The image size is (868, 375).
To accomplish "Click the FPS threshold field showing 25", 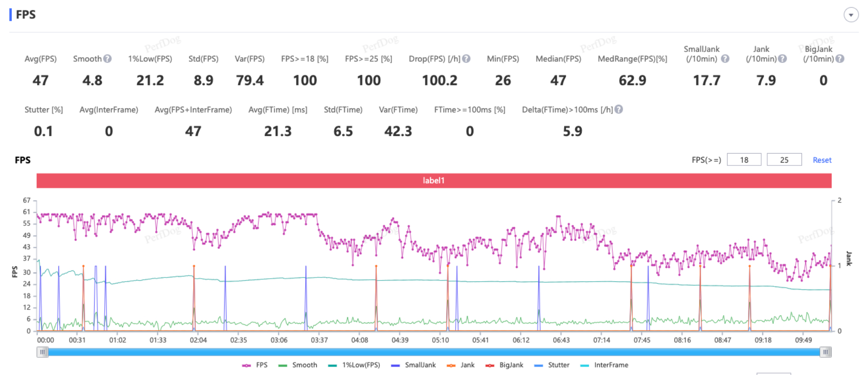I will coord(784,160).
